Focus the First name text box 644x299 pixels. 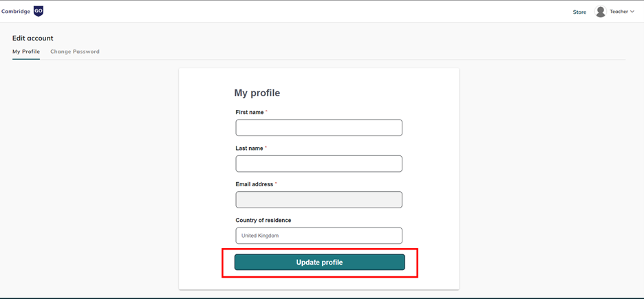319,128
